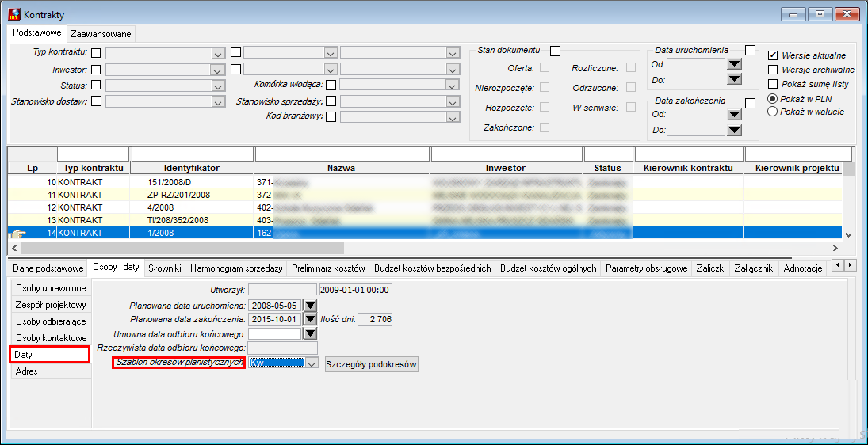The image size is (868, 445).
Task: Sort by Identyfikator column header
Action: (x=192, y=168)
